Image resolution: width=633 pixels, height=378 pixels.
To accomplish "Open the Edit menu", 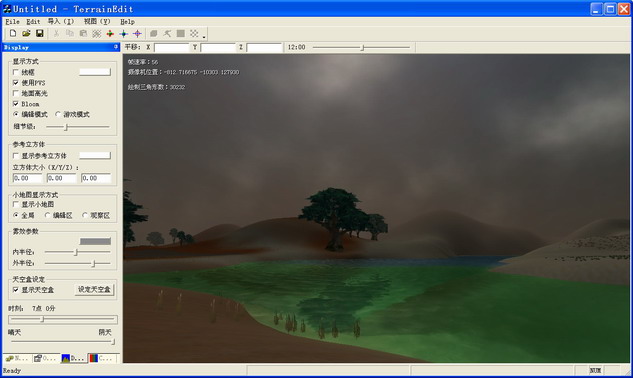I will click(x=33, y=21).
